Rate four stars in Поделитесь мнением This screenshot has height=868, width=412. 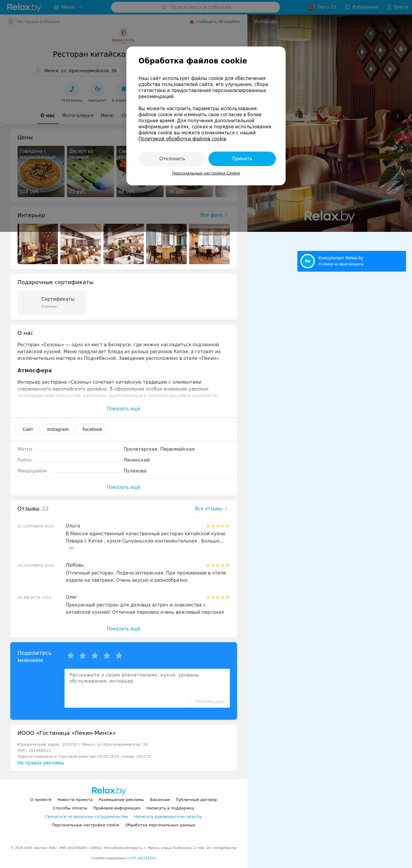(107, 655)
